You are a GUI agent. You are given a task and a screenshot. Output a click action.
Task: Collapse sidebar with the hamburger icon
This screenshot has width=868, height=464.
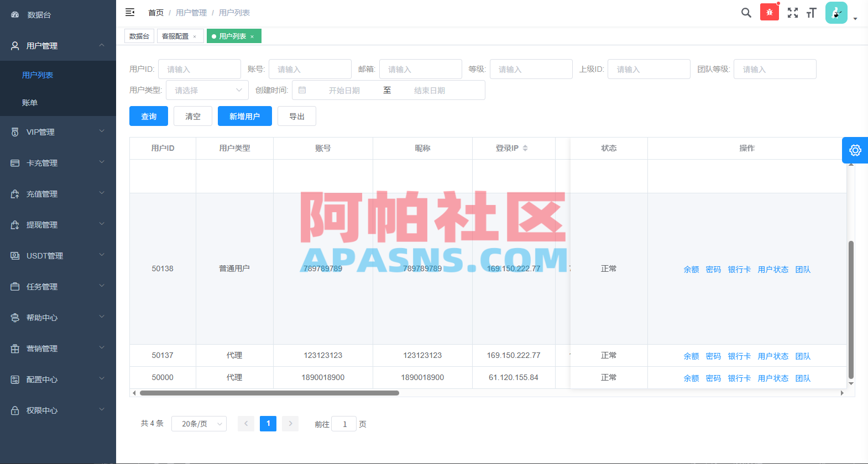[x=130, y=12]
